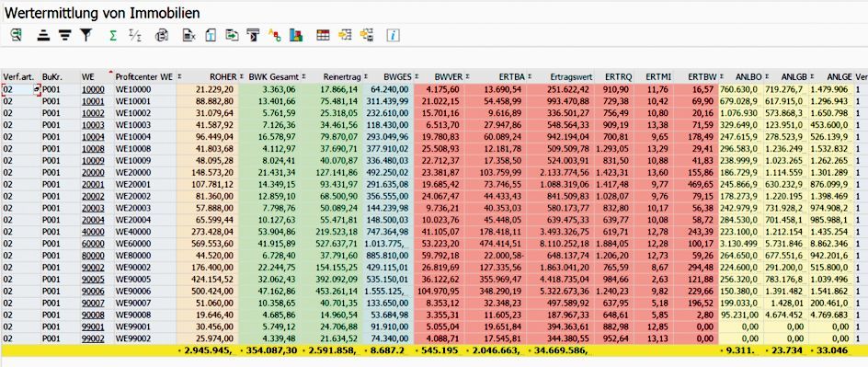Click the Subtotals icon
The height and width of the screenshot is (367, 868).
click(134, 36)
